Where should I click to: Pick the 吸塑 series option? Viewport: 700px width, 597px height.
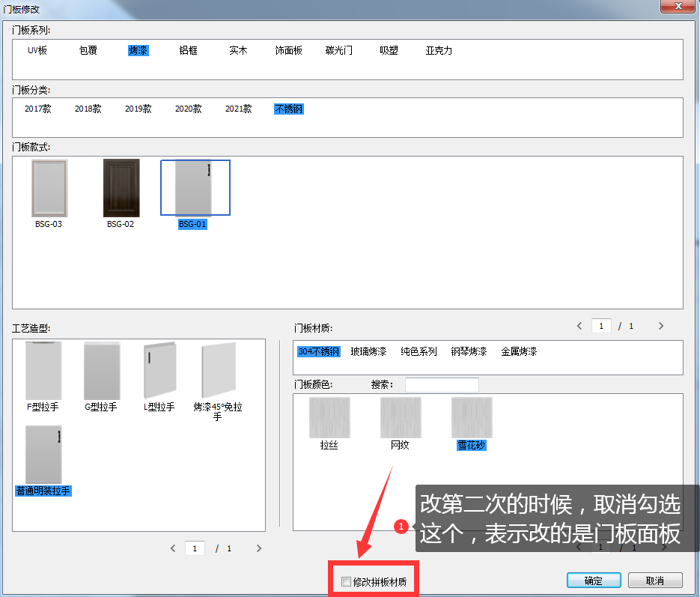pos(389,50)
